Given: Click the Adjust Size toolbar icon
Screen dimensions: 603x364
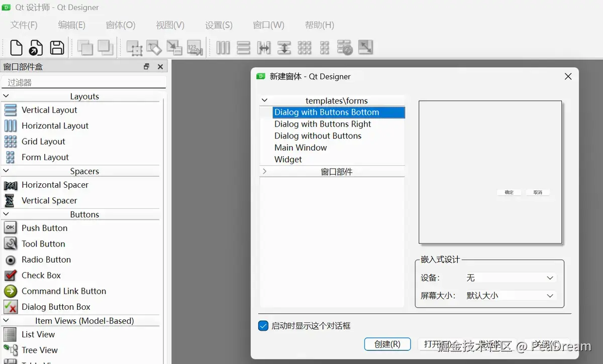Looking at the screenshot, I should [x=365, y=48].
